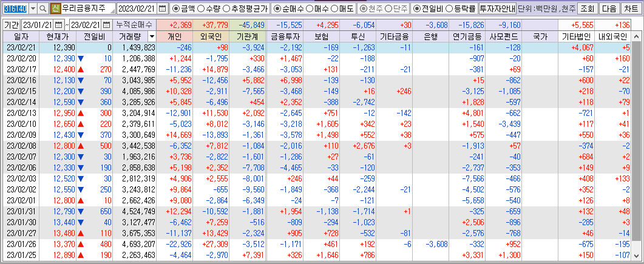Select the 단주 radio button
This screenshot has width=644, height=264.
click(387, 8)
